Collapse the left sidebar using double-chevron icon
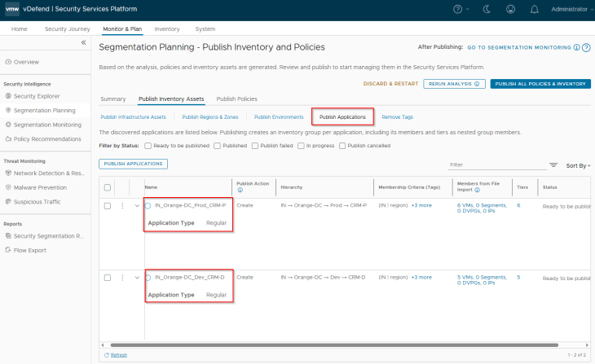Image resolution: width=595 pixels, height=364 pixels. coord(83,43)
